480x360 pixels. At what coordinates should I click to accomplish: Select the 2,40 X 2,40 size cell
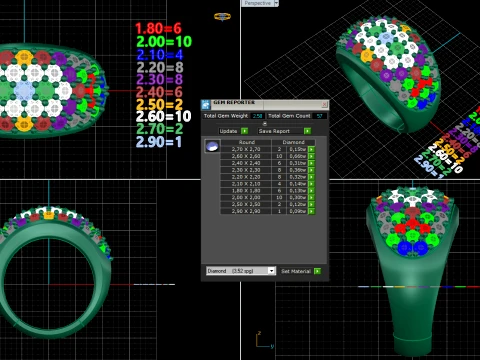coord(246,163)
